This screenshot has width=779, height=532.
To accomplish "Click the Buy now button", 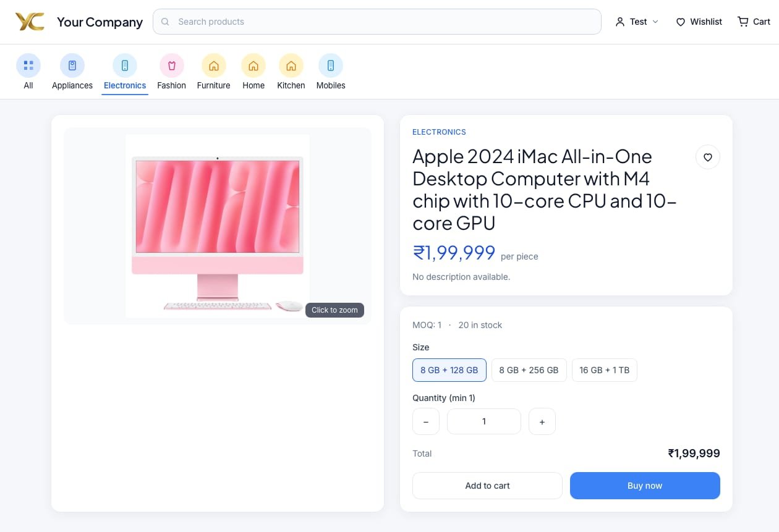I will tap(645, 486).
